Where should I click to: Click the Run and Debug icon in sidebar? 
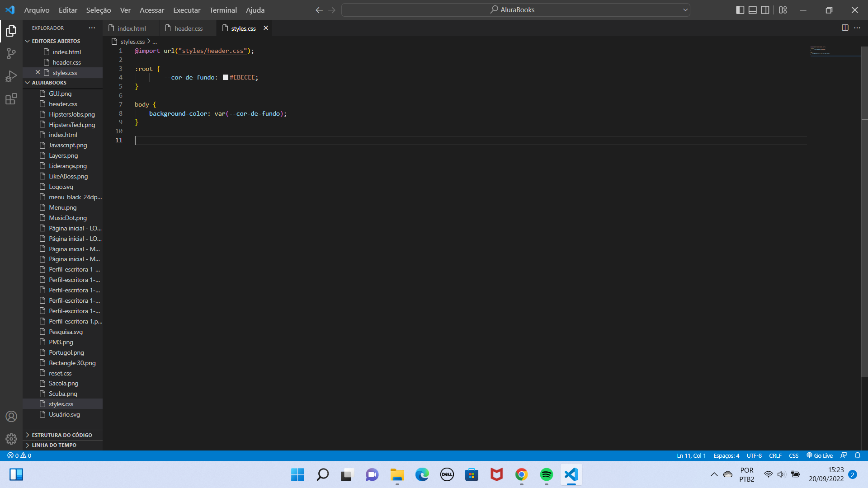[x=11, y=76]
